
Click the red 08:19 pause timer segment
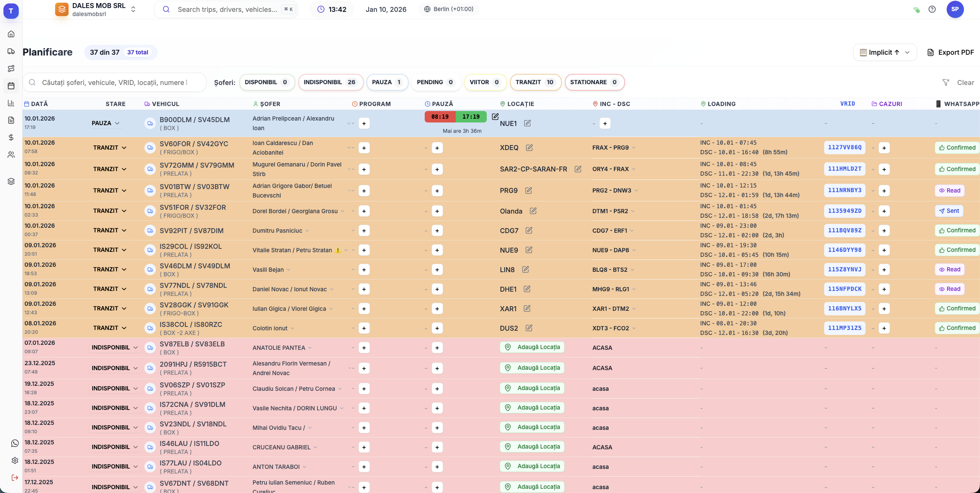[x=440, y=117]
